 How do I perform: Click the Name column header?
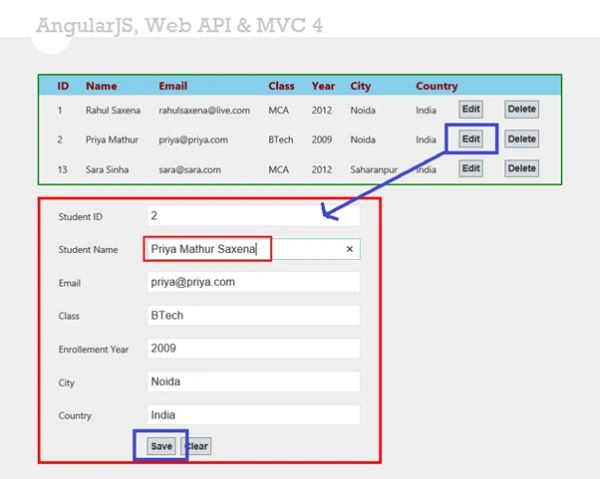pos(101,86)
